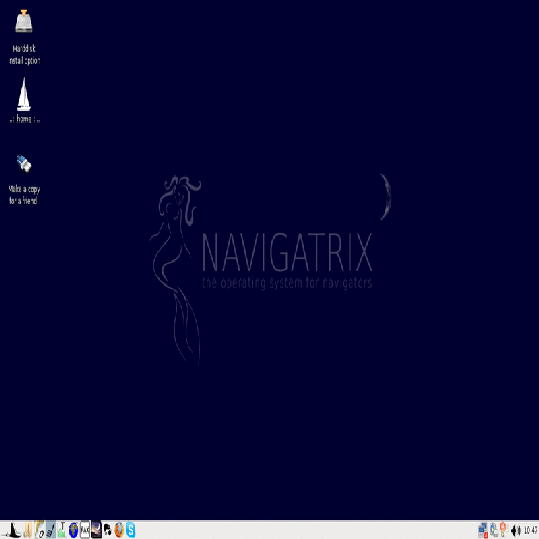
Task: Open Skype from the taskbar
Action: 130,530
